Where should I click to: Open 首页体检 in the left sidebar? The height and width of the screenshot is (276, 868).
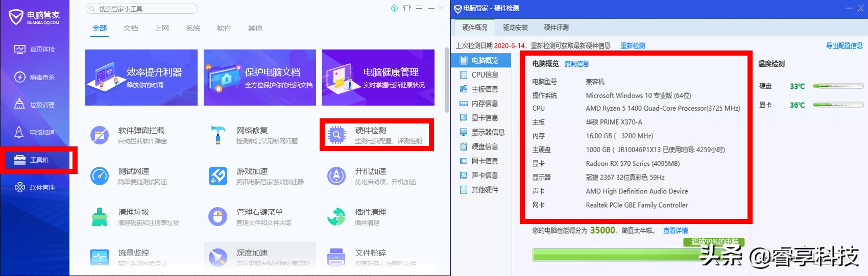(x=35, y=49)
